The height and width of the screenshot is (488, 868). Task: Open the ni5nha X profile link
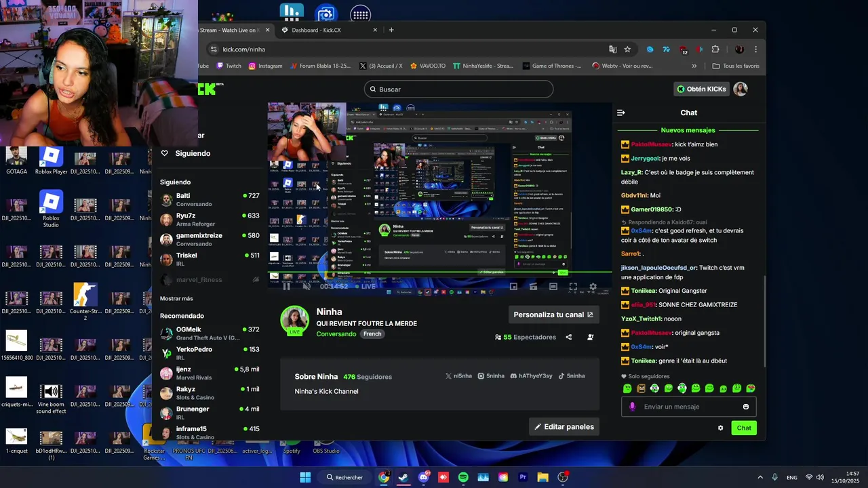tap(458, 375)
